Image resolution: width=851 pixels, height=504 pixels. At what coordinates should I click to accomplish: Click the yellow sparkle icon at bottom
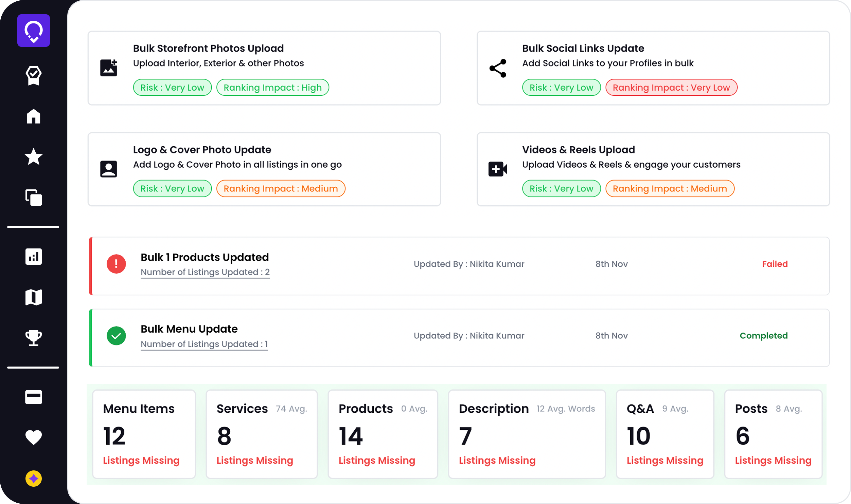33,479
